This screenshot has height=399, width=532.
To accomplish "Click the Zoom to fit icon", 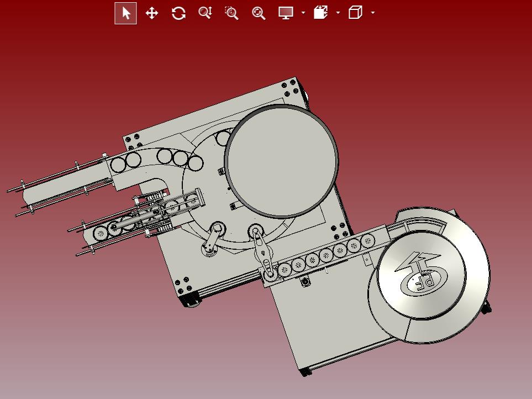I will [259, 13].
